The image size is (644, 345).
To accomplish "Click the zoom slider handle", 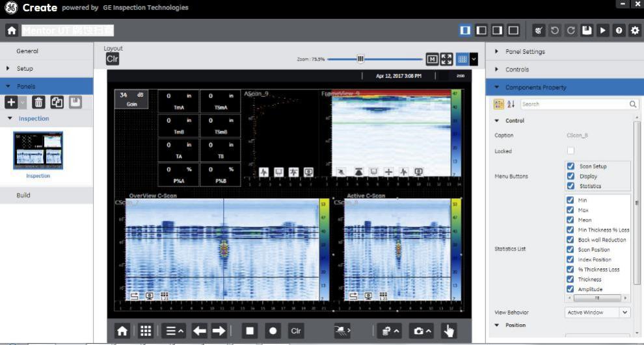I will (x=360, y=59).
